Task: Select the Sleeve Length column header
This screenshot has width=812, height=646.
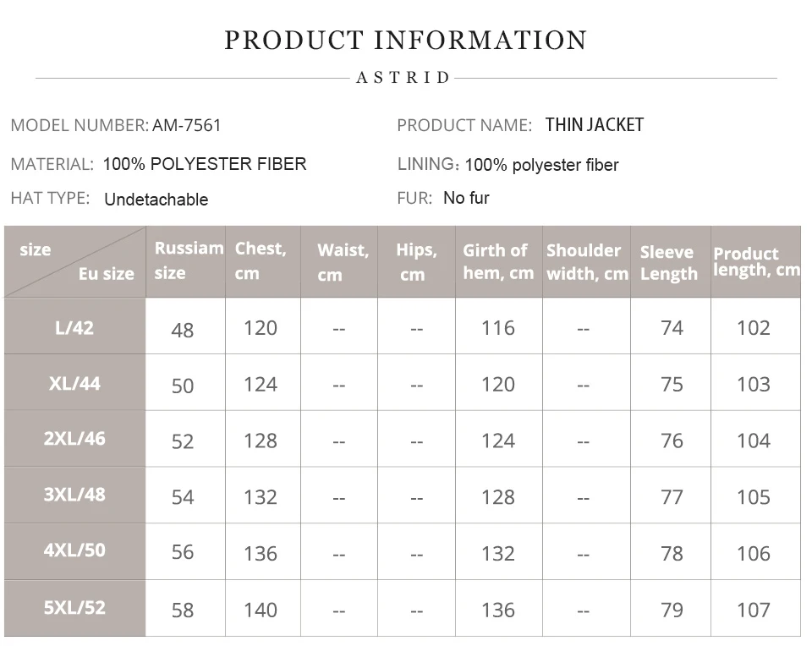Action: click(x=668, y=262)
